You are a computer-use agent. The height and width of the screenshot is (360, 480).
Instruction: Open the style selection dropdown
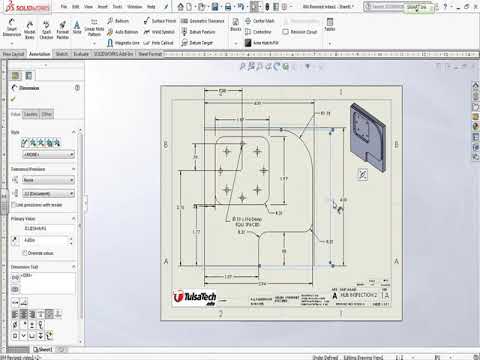pyautogui.click(x=48, y=155)
